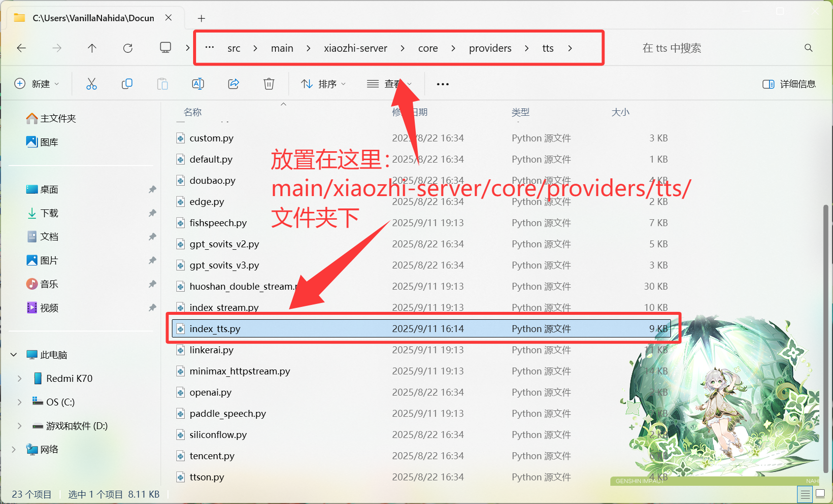
Task: Navigate to providers in breadcrumb path
Action: (490, 48)
